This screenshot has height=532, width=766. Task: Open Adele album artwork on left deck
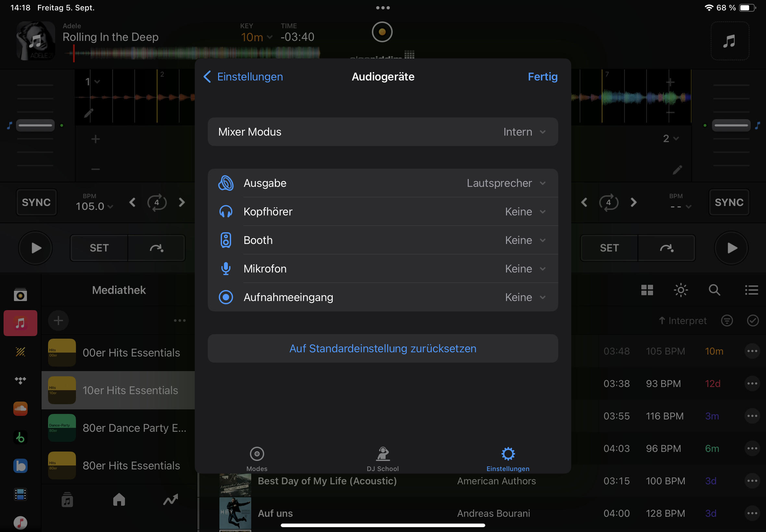36,41
